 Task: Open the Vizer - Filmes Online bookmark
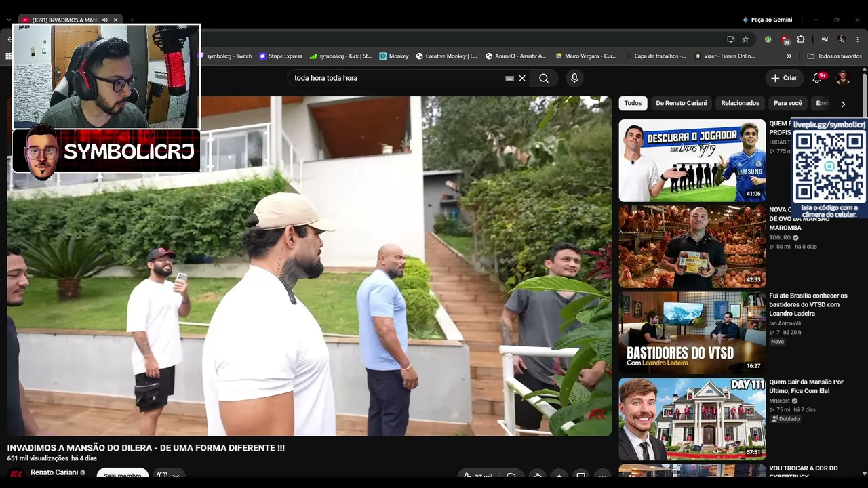click(725, 56)
